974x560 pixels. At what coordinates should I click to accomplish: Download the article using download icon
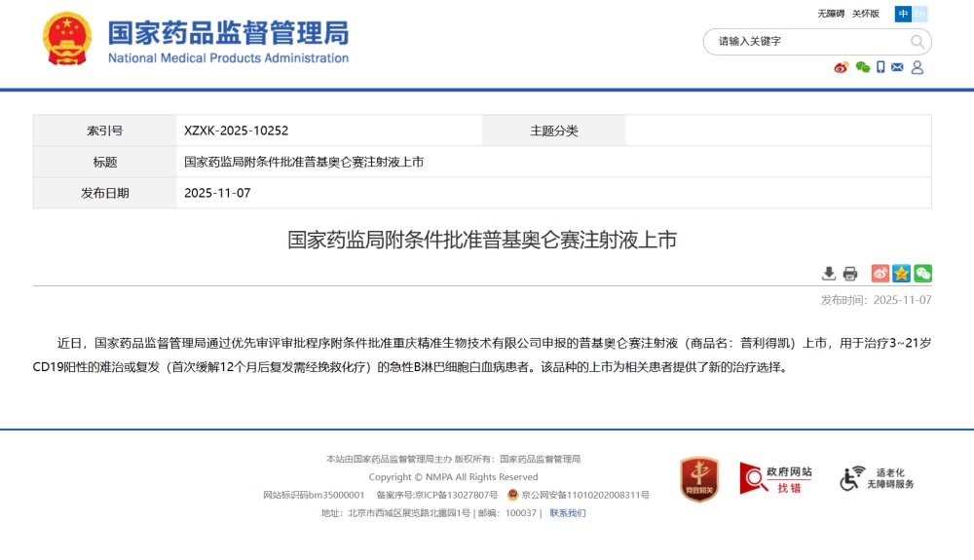tap(829, 274)
